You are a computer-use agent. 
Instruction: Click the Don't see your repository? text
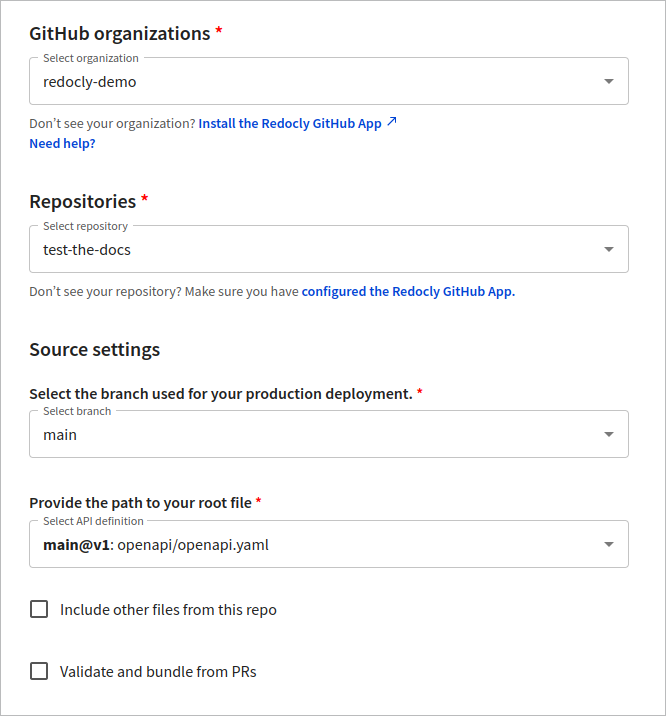coord(105,292)
